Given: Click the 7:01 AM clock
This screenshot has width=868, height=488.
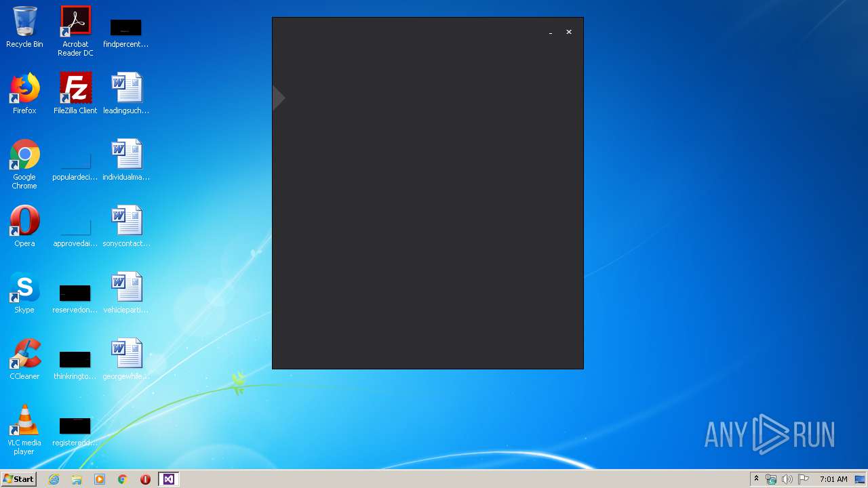Looking at the screenshot, I should [x=833, y=479].
